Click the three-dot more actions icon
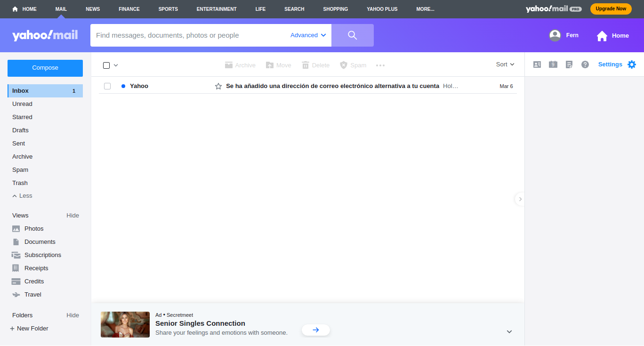Viewport: 644px width, 346px height. [380, 65]
